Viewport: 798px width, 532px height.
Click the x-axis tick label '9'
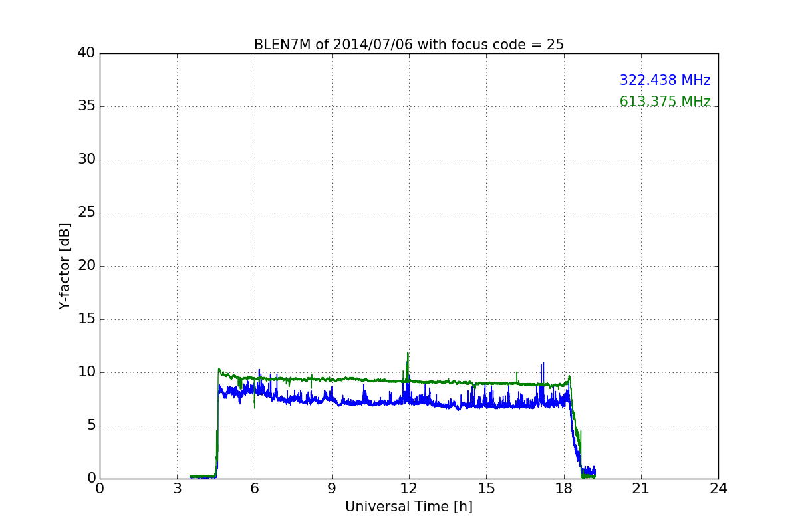[332, 489]
